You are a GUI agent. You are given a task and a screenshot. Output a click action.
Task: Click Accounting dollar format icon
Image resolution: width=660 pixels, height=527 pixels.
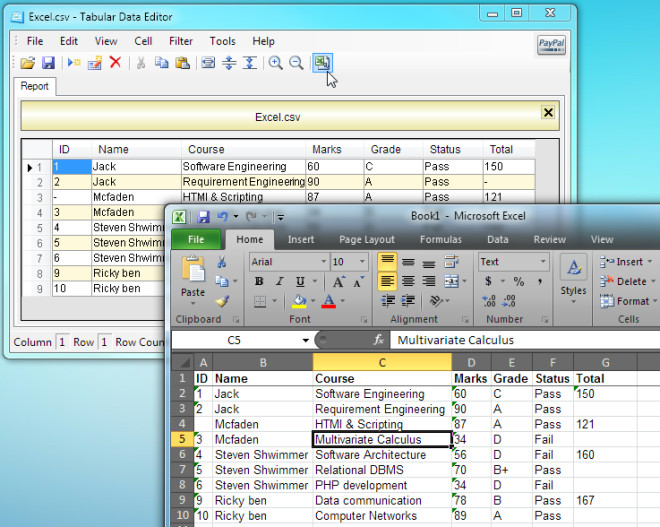click(x=488, y=281)
